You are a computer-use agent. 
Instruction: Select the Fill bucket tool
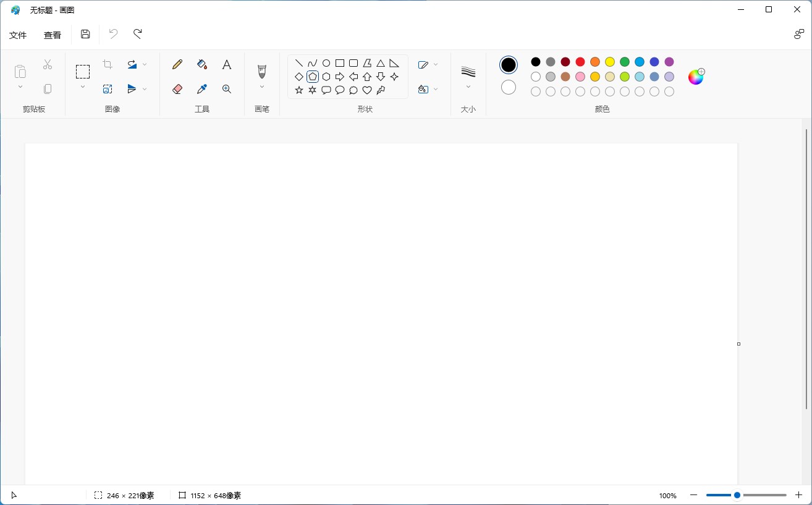201,64
